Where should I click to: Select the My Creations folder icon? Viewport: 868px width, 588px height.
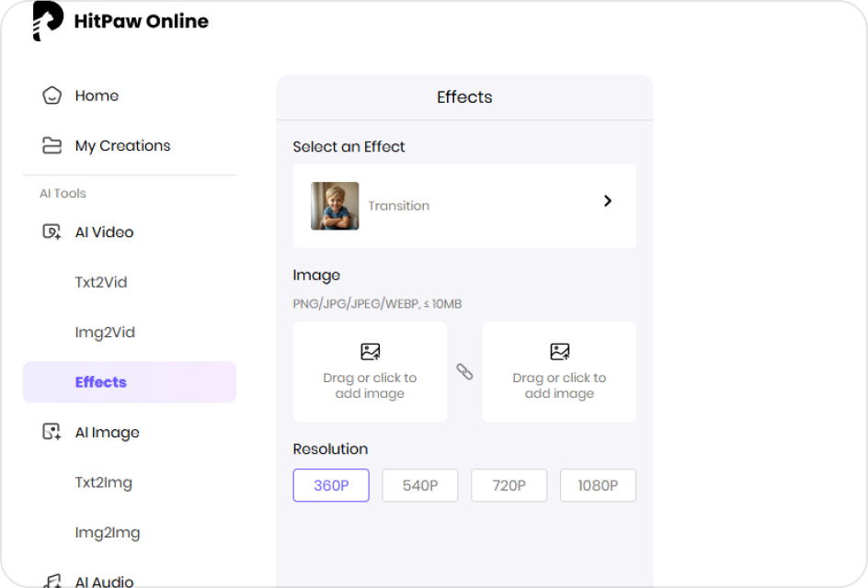coord(51,145)
